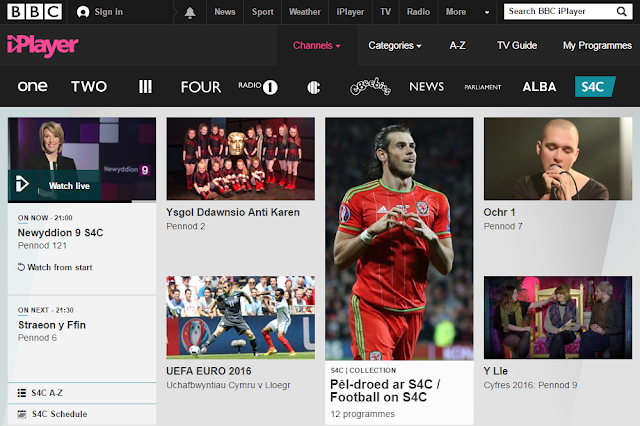Select the BBC News channel logo
Viewport: 640px width, 426px height.
[427, 87]
